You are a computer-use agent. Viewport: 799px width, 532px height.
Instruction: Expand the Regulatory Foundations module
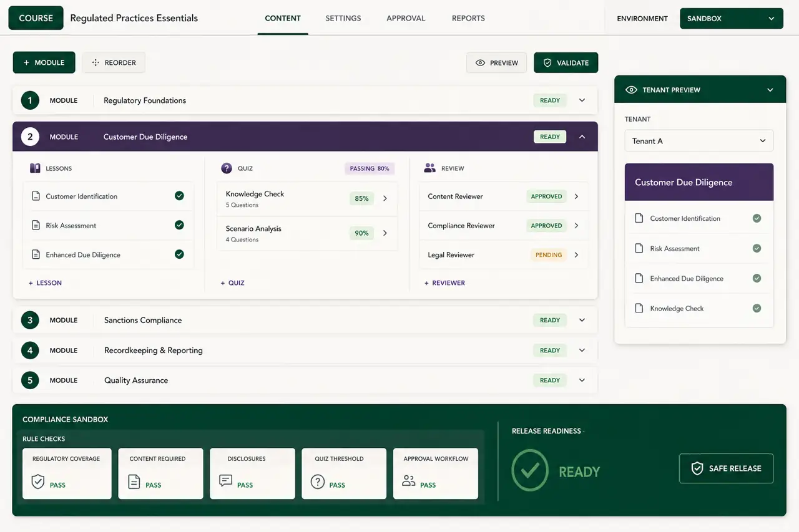582,100
